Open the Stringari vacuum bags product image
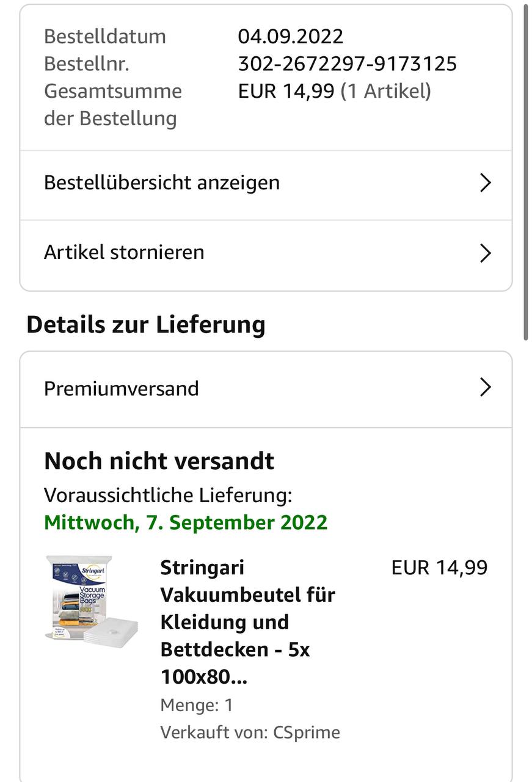The width and height of the screenshot is (532, 782). (92, 599)
